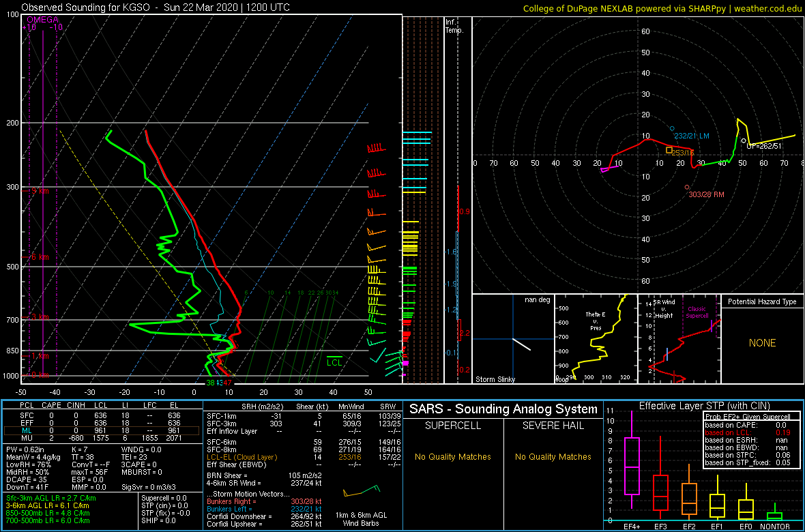
Task: Click the '3-6km AGL LR = 6.1 C/km' line
Action: tap(48, 506)
